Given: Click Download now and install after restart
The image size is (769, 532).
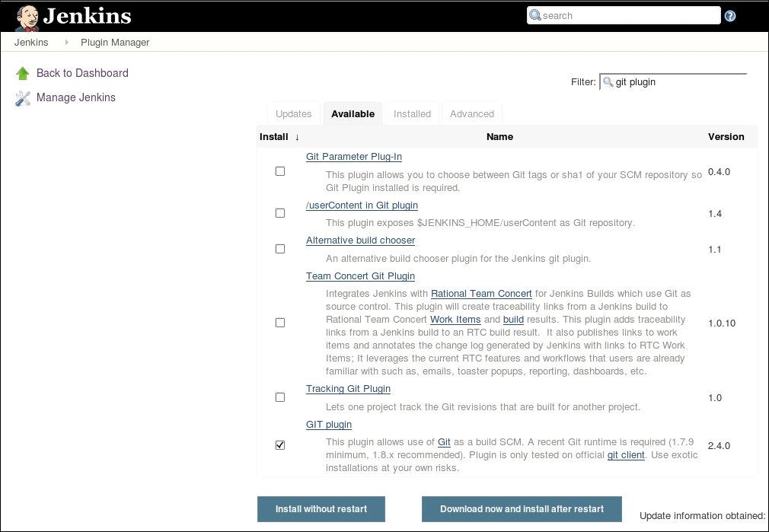Looking at the screenshot, I should 522,509.
